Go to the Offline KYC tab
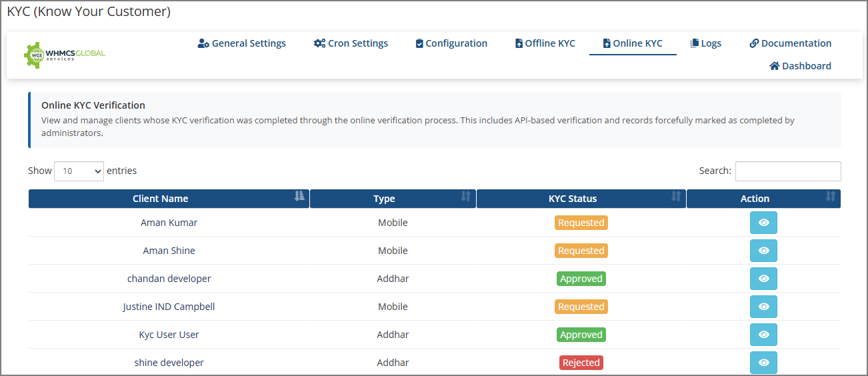 pos(545,43)
